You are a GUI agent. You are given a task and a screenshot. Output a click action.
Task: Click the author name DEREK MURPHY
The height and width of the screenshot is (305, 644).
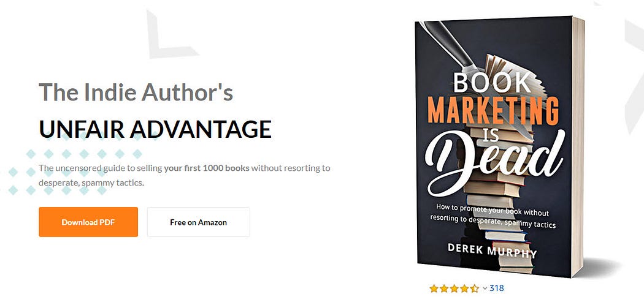tap(492, 250)
